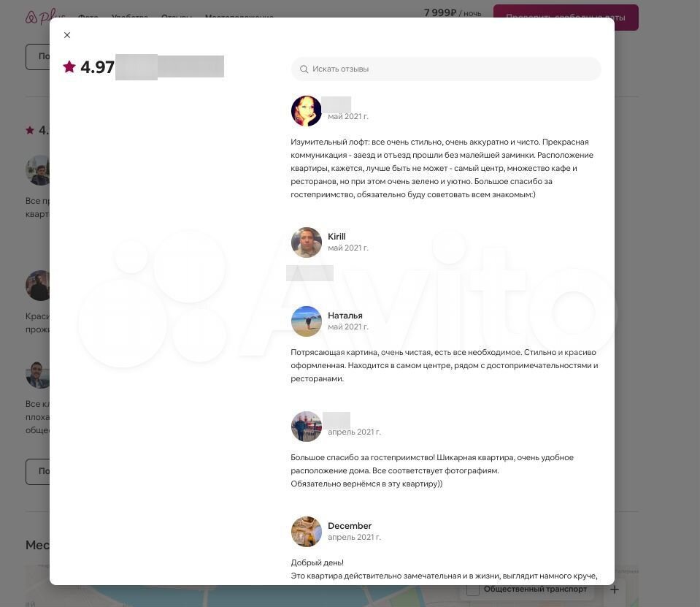This screenshot has height=607, width=700.
Task: Close the reviews modal with X icon
Action: pos(67,35)
